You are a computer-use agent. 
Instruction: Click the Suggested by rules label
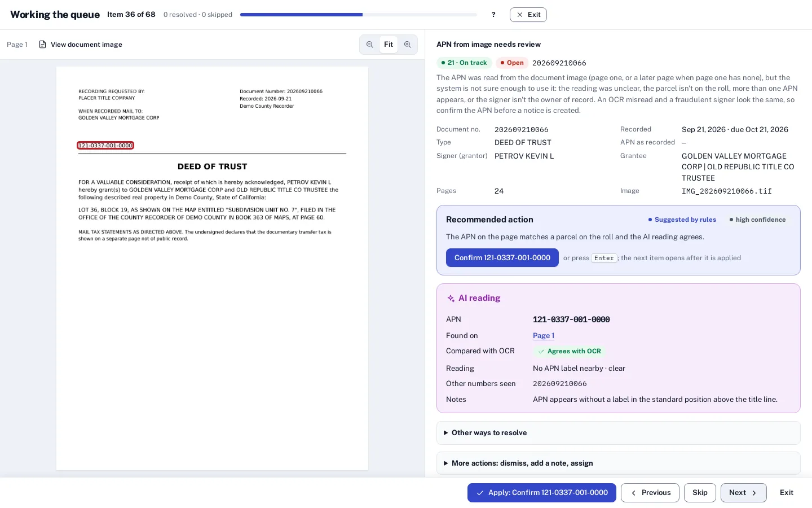point(682,220)
